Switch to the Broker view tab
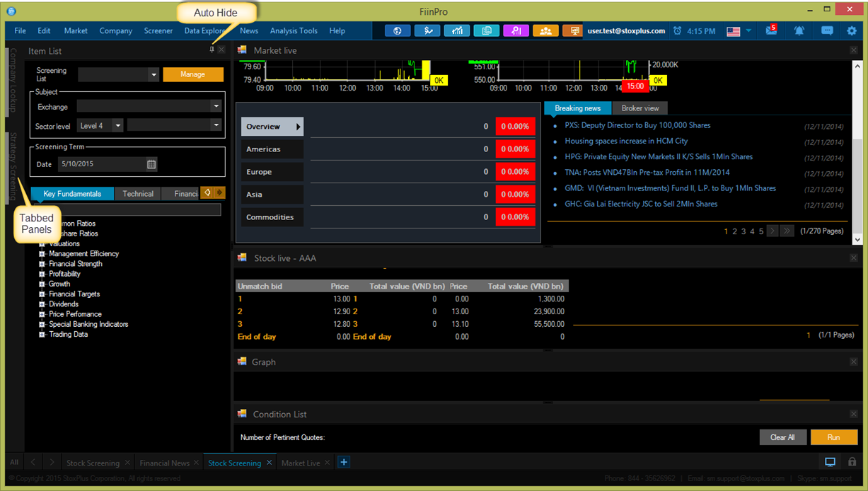This screenshot has width=868, height=491. pyautogui.click(x=640, y=108)
